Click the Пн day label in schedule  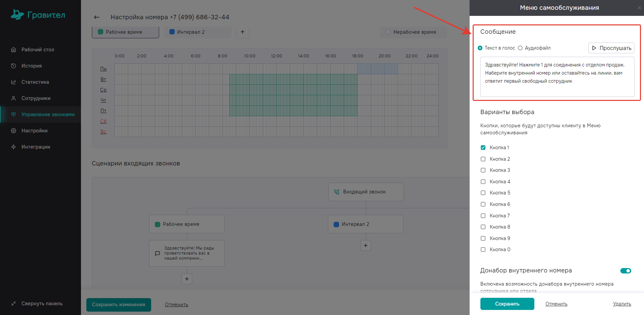click(x=103, y=69)
